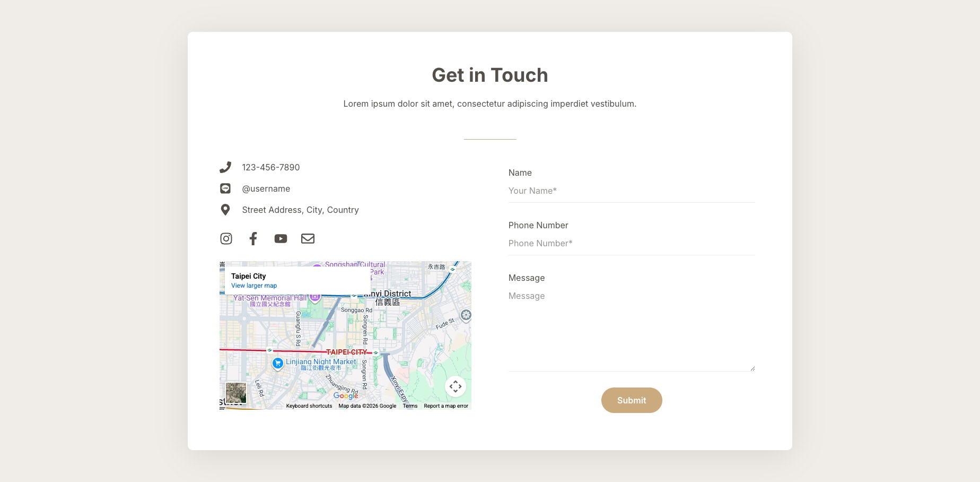The image size is (980, 482).
Task: Click the location pin icon
Action: click(225, 210)
